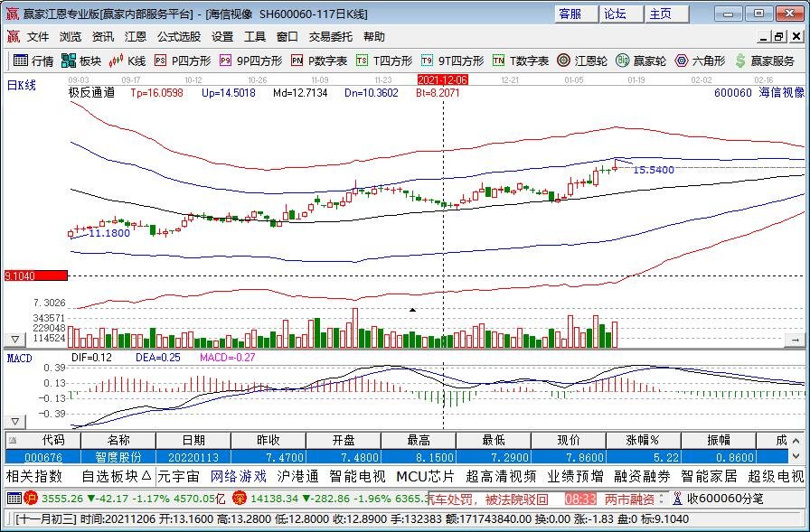Collapse the MACD panel with its arrow toggle
The height and width of the screenshot is (532, 810).
(14, 421)
